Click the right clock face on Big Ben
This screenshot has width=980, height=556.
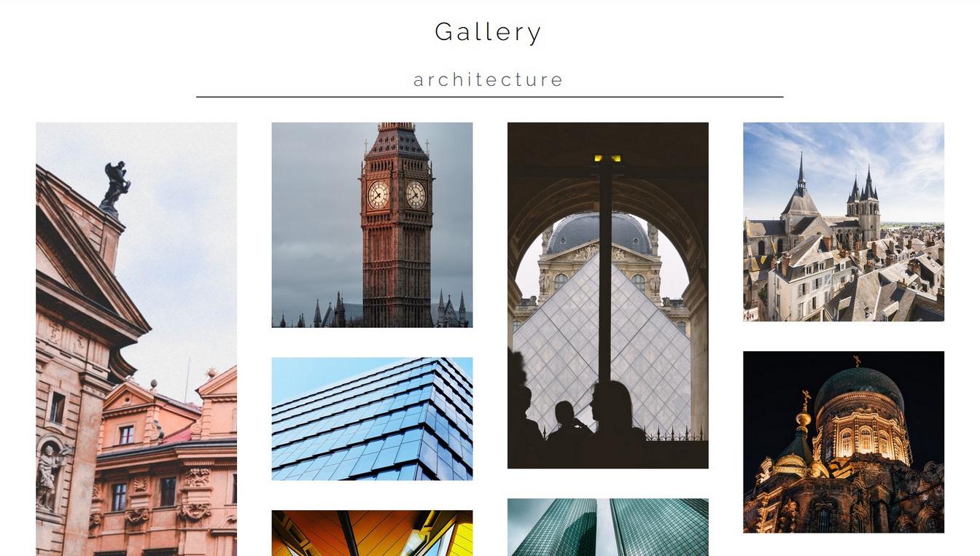[x=416, y=195]
